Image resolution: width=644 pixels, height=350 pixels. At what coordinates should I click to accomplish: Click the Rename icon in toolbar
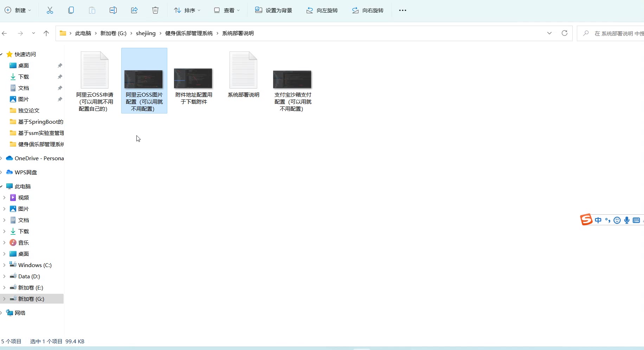click(x=113, y=10)
